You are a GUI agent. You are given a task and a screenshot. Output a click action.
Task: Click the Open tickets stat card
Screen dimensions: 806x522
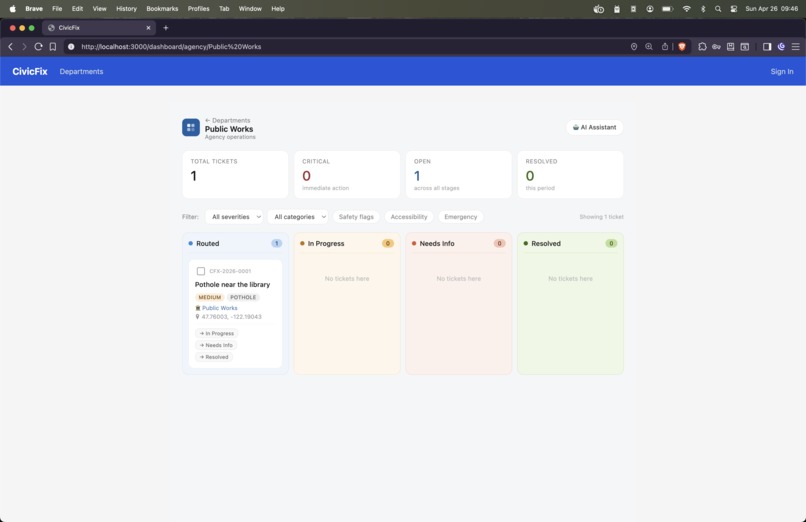[x=459, y=174]
